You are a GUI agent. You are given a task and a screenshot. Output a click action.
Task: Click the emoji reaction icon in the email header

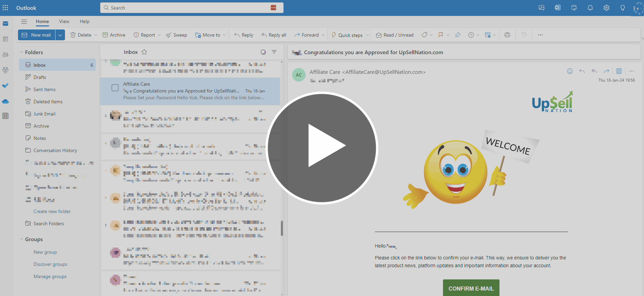570,71
